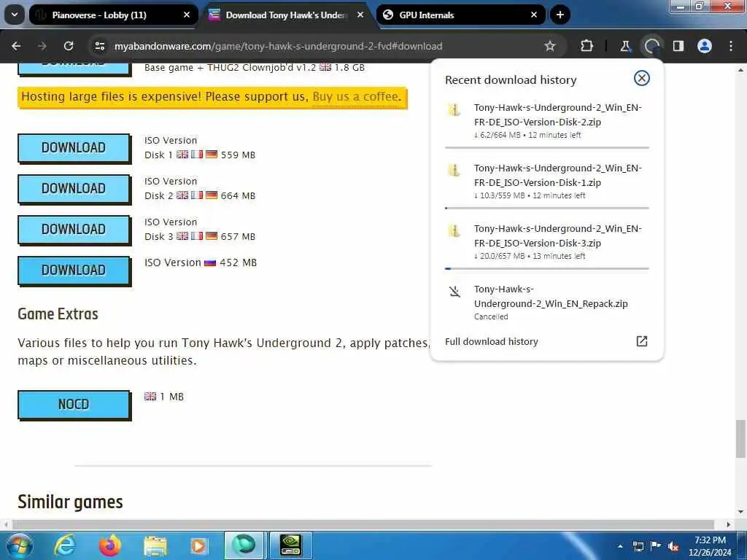The width and height of the screenshot is (747, 560).
Task: Open the Extensions puzzle icon
Action: (587, 46)
